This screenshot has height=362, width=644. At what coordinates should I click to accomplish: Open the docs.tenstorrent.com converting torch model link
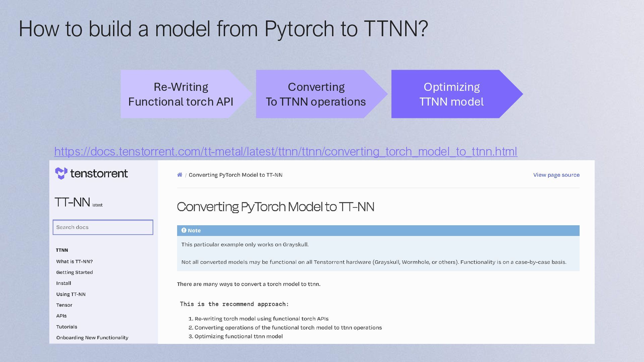point(286,152)
